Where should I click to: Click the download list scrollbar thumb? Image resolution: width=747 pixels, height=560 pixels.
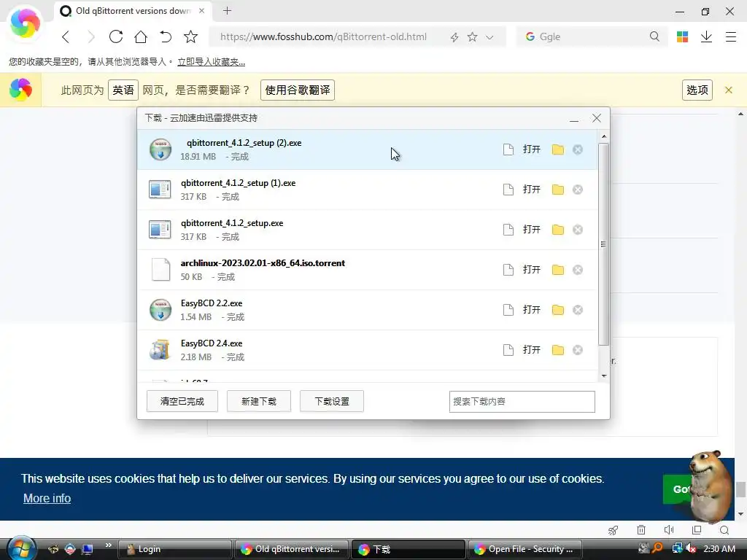point(603,244)
